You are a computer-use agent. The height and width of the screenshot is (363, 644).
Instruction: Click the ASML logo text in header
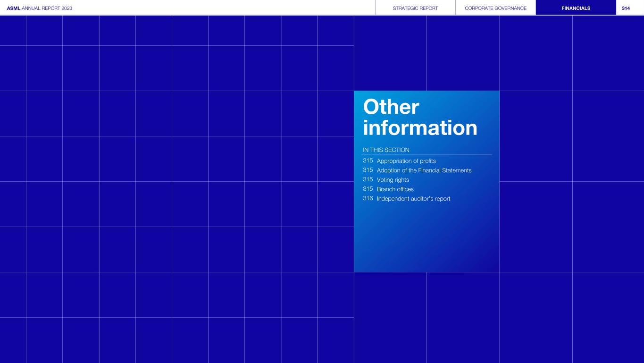click(x=14, y=8)
